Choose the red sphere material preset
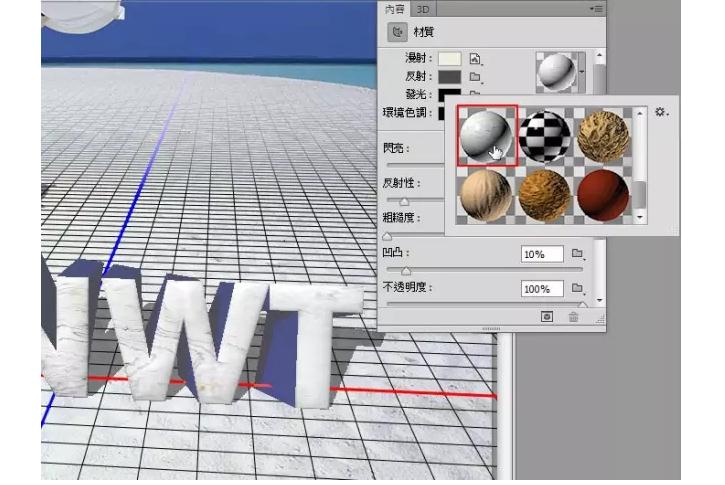The height and width of the screenshot is (485, 725). coord(603,194)
